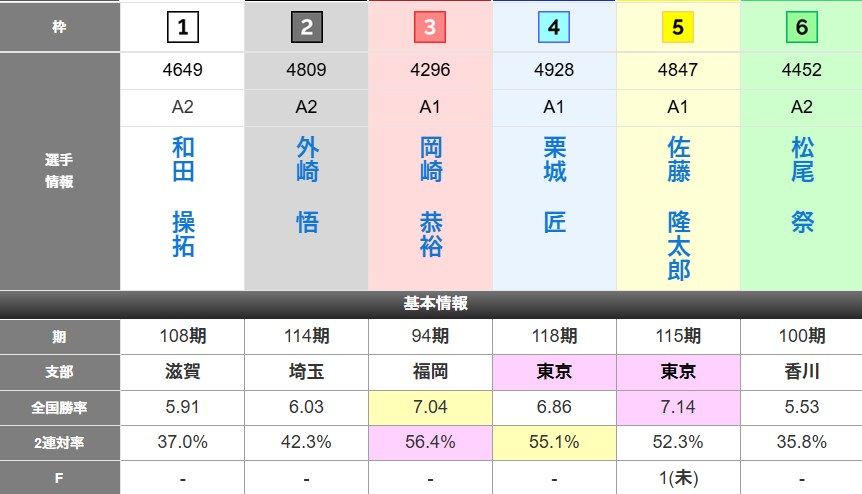
Task: Open racer 松尾 祭 profile link
Action: coord(802,185)
